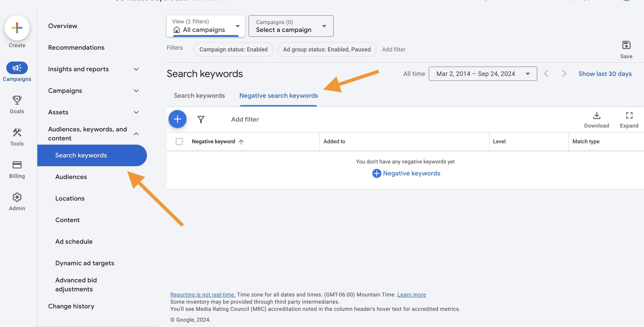The height and width of the screenshot is (327, 644).
Task: Click Show last 30 days link
Action: (605, 74)
